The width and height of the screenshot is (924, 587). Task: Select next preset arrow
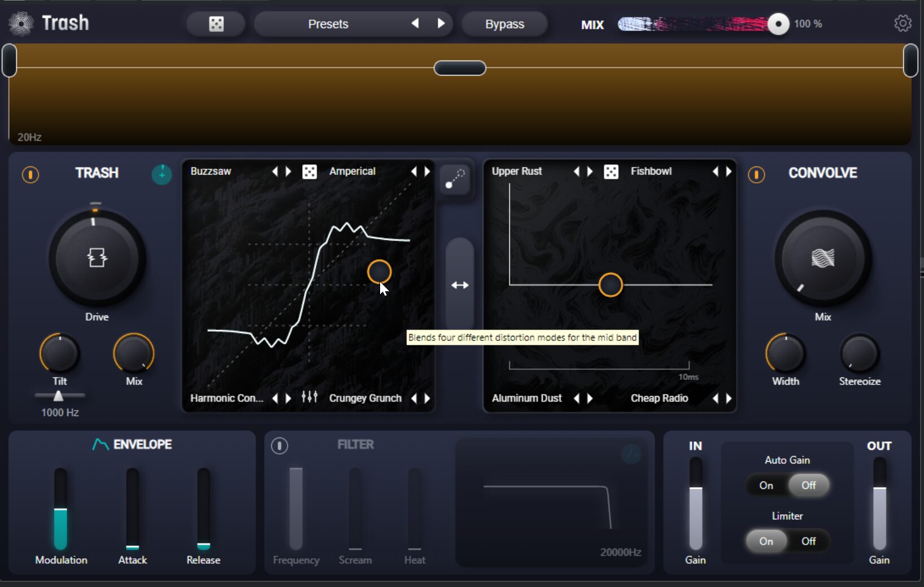coord(441,23)
